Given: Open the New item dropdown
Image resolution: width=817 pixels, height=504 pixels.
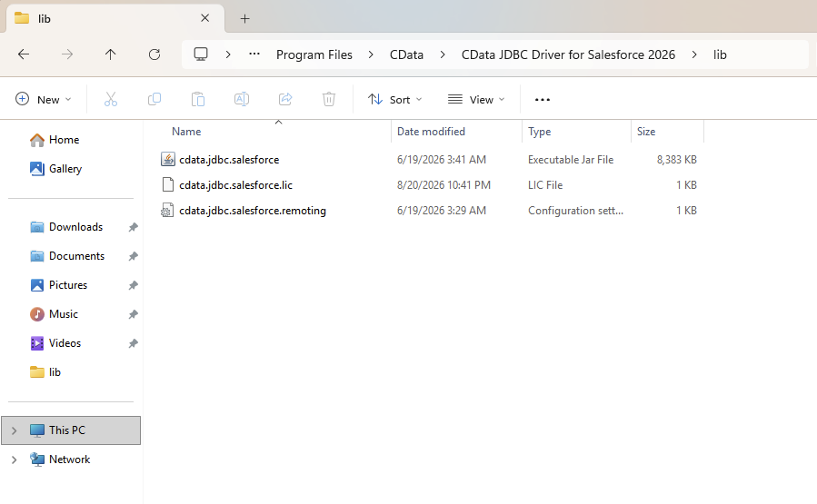Looking at the screenshot, I should [x=44, y=99].
